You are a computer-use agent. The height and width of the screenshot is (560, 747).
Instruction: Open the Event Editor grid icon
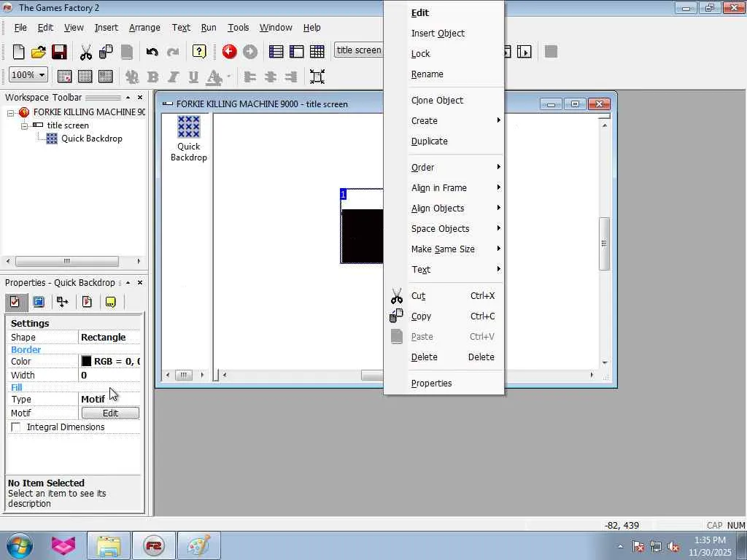[317, 52]
